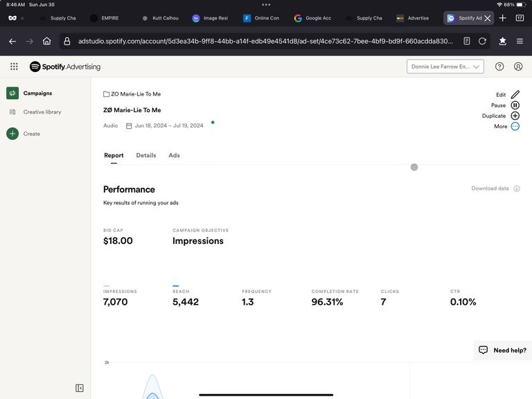
Task: Reload the page with refresh icon
Action: click(x=482, y=41)
